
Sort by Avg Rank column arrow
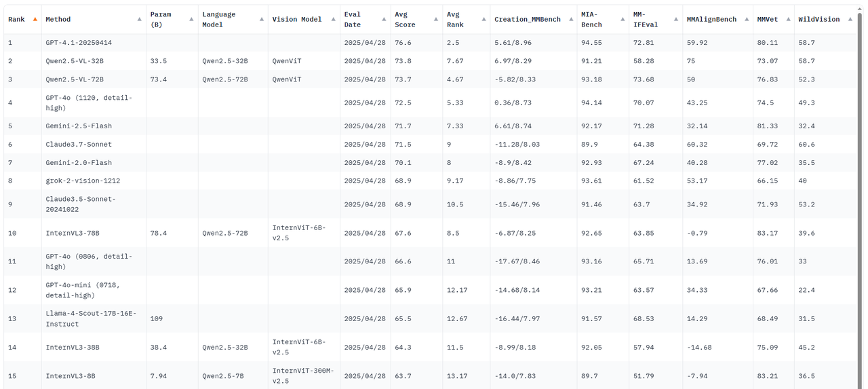[x=484, y=19]
